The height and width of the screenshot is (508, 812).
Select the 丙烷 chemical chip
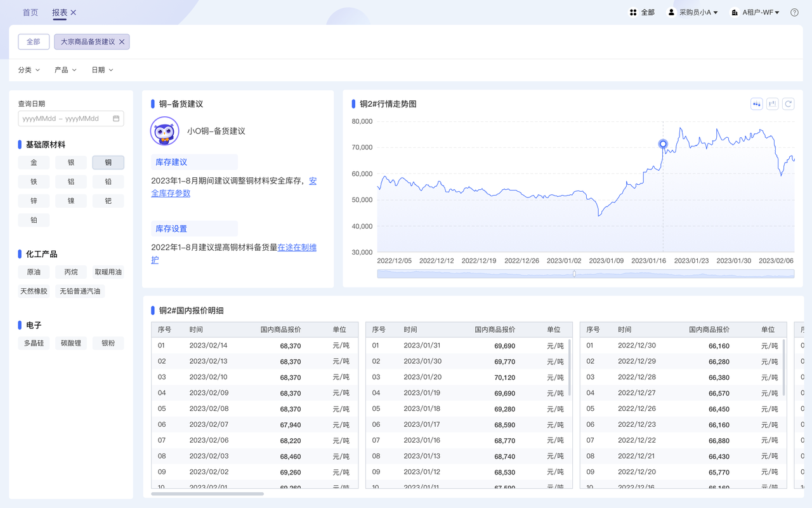[x=71, y=272]
